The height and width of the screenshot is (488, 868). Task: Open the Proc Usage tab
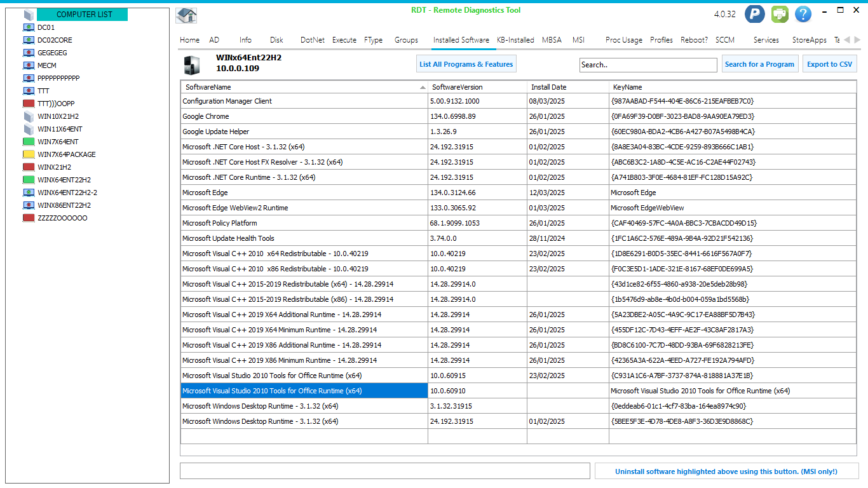click(624, 39)
